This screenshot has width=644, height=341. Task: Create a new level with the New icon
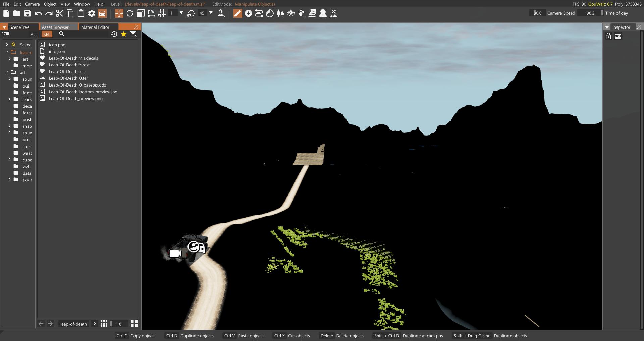pos(6,13)
